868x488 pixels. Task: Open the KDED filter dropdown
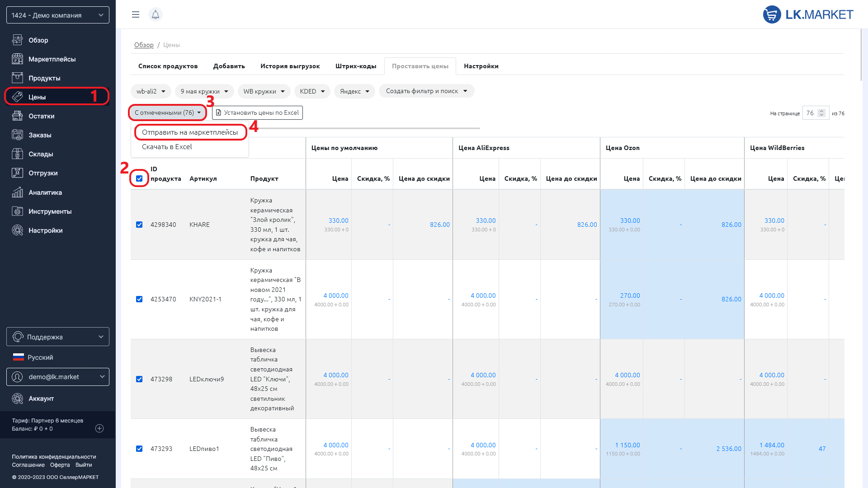click(x=312, y=91)
